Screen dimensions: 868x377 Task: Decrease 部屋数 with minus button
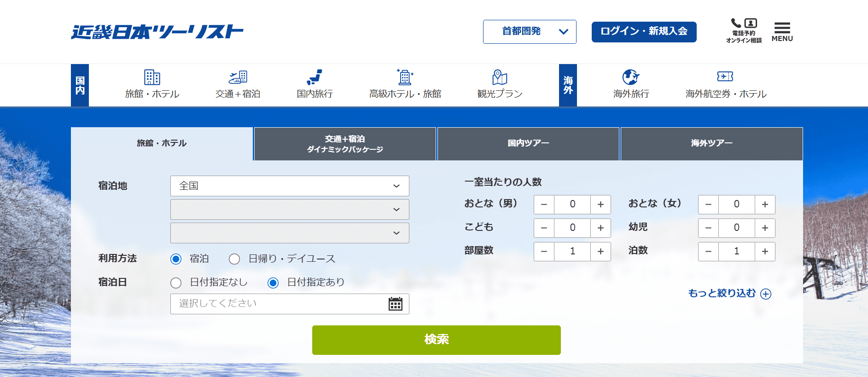544,252
